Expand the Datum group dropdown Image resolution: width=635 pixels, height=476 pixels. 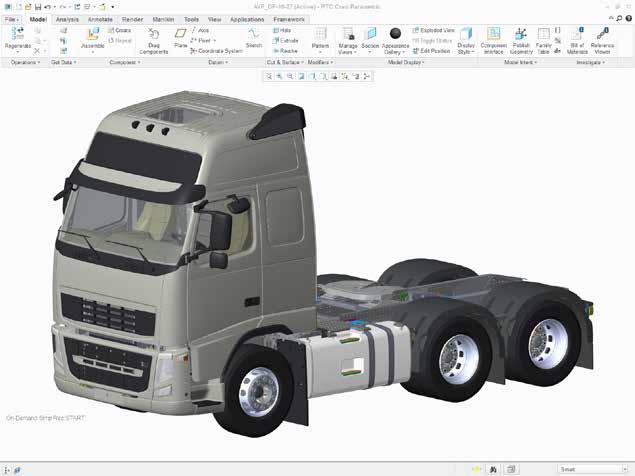coord(218,62)
